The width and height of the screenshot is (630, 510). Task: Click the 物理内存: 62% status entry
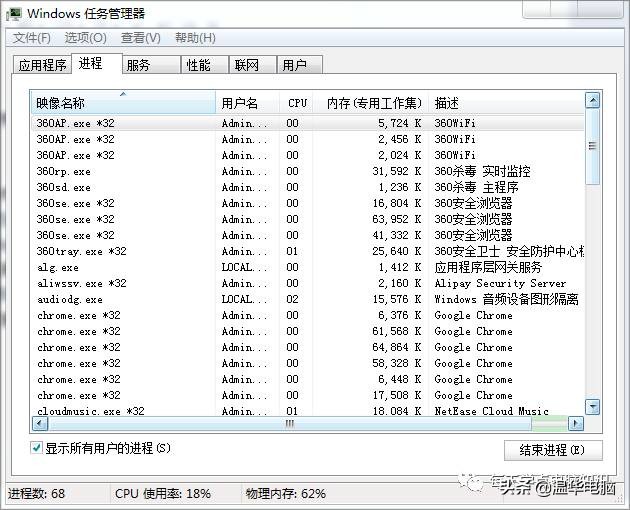click(x=286, y=494)
